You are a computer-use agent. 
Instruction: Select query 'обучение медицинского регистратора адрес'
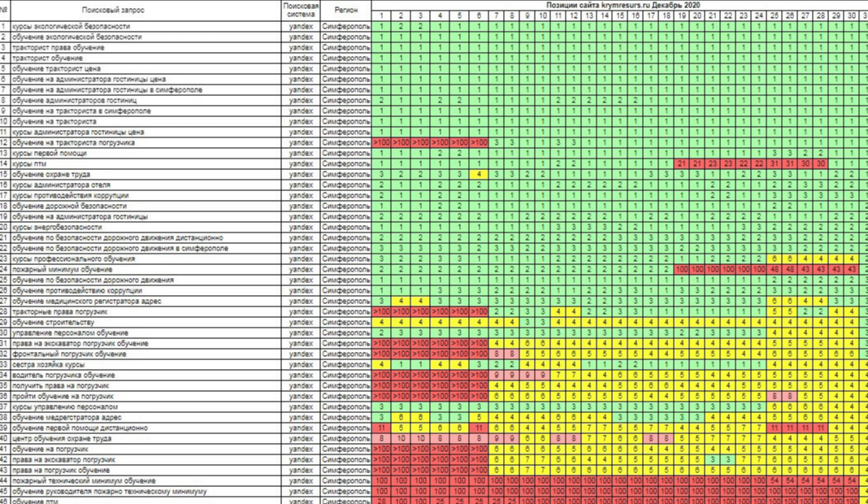click(86, 301)
